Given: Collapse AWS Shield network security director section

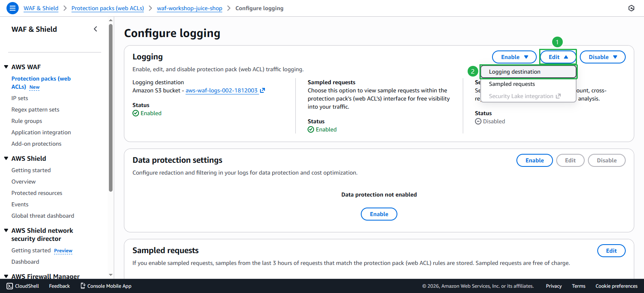Looking at the screenshot, I should point(6,230).
